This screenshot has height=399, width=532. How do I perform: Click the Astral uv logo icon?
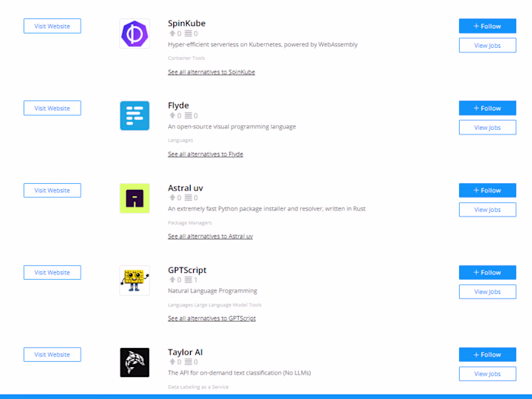(135, 198)
